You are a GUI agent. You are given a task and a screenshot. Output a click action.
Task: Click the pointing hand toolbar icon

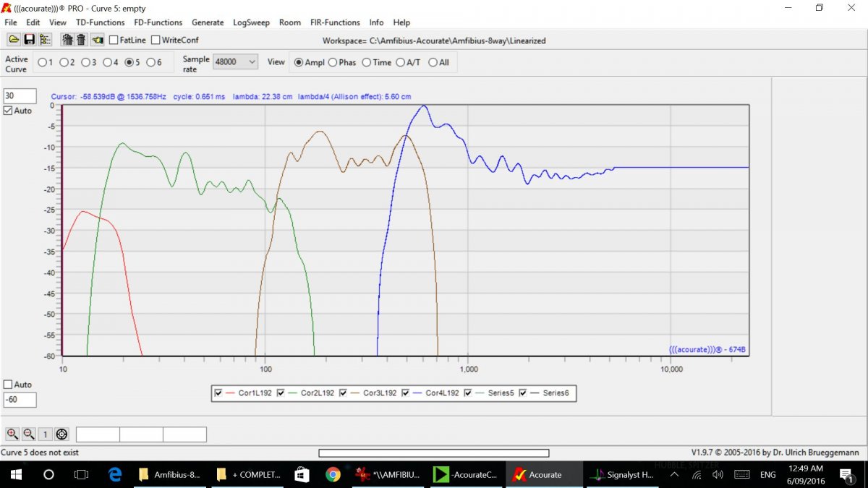coord(98,40)
